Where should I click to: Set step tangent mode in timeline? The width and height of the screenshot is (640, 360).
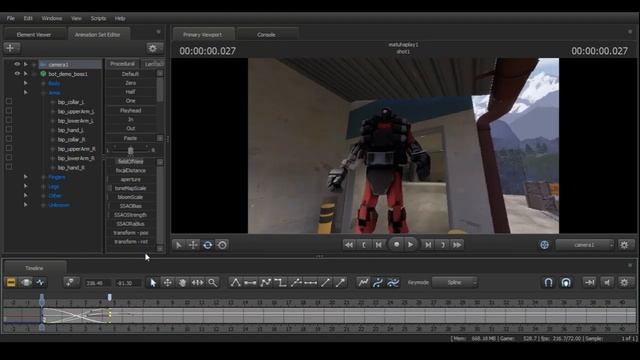(x=280, y=282)
